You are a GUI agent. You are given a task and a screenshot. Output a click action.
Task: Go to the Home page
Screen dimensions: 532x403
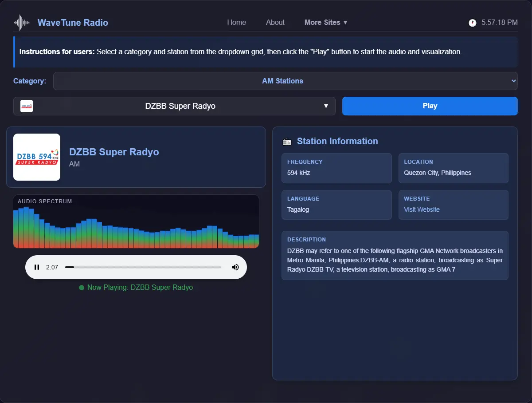pos(237,22)
